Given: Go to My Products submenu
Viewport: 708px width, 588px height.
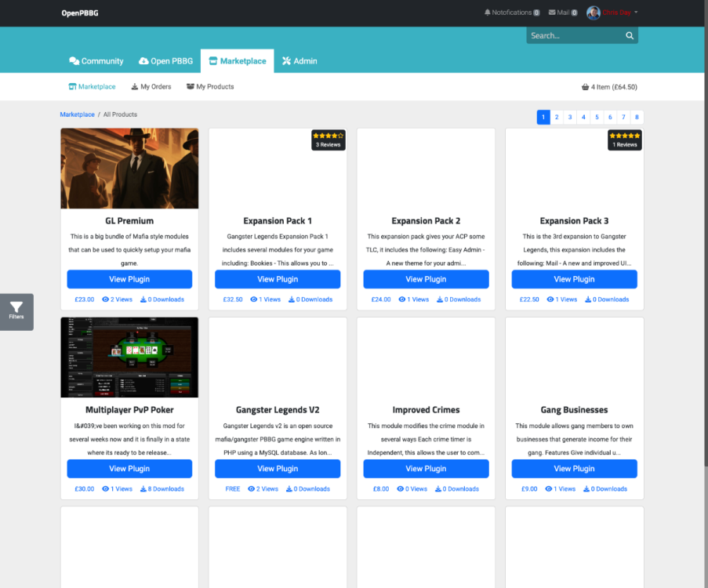Looking at the screenshot, I should (x=210, y=87).
